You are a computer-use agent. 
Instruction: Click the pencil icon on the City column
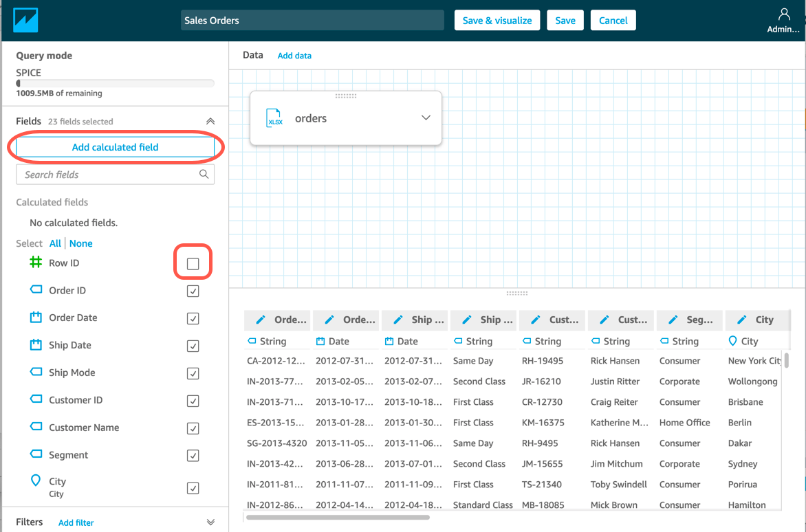coord(743,320)
